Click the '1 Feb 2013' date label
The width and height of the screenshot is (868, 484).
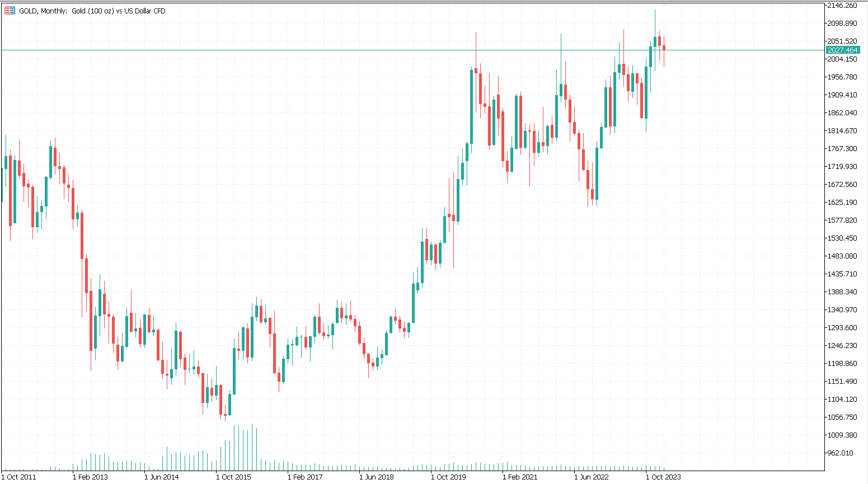pos(90,477)
